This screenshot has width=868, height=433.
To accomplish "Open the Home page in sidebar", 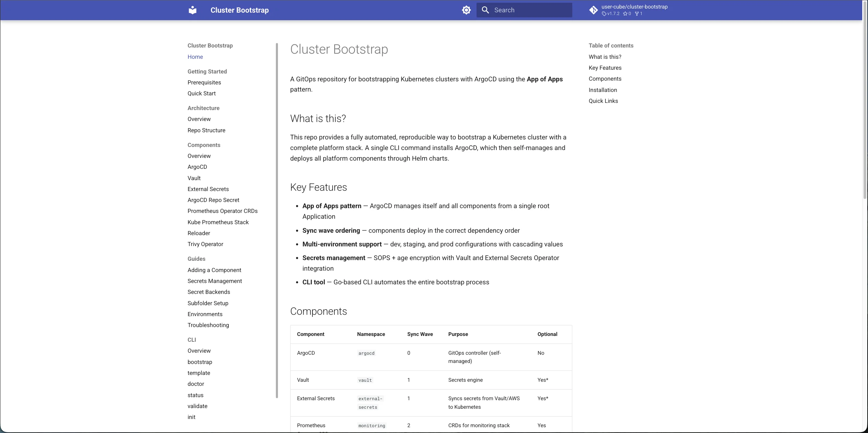I will pos(195,57).
